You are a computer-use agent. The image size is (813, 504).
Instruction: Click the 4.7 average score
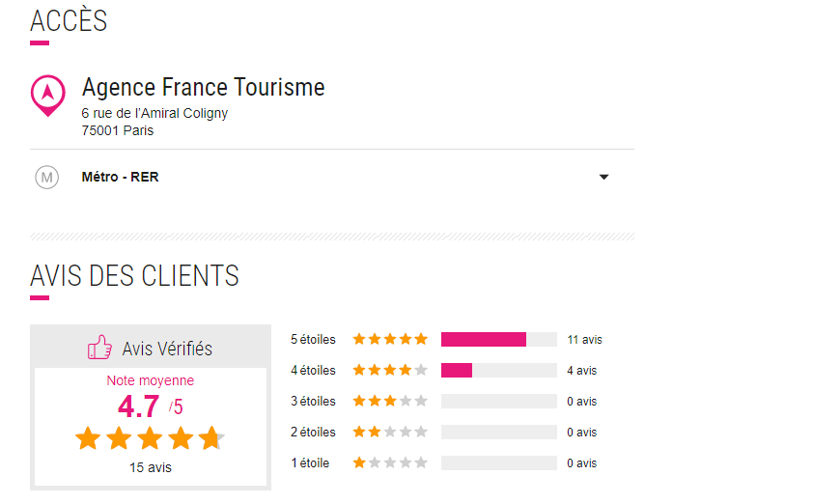pos(139,405)
